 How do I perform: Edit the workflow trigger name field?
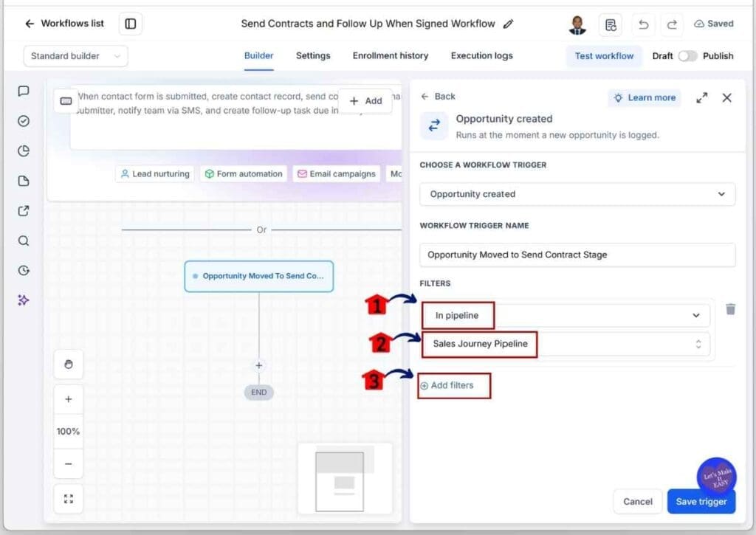point(577,255)
